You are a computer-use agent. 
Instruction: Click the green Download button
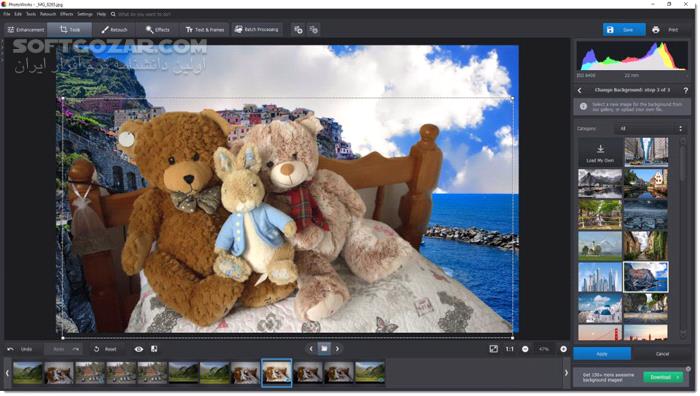tap(663, 377)
